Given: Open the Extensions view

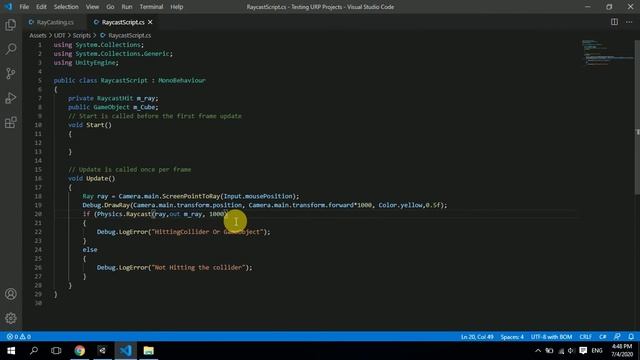Looking at the screenshot, I should click(x=11, y=122).
